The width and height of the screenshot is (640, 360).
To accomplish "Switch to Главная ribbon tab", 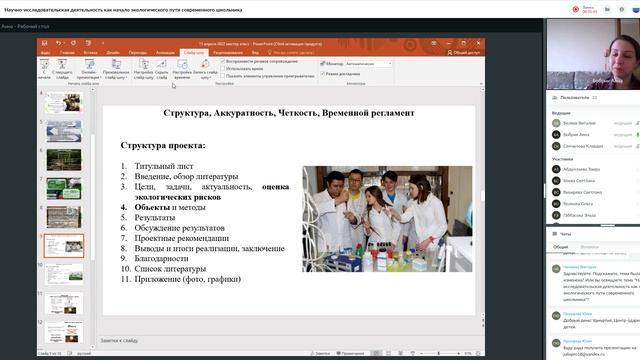I will [67, 53].
